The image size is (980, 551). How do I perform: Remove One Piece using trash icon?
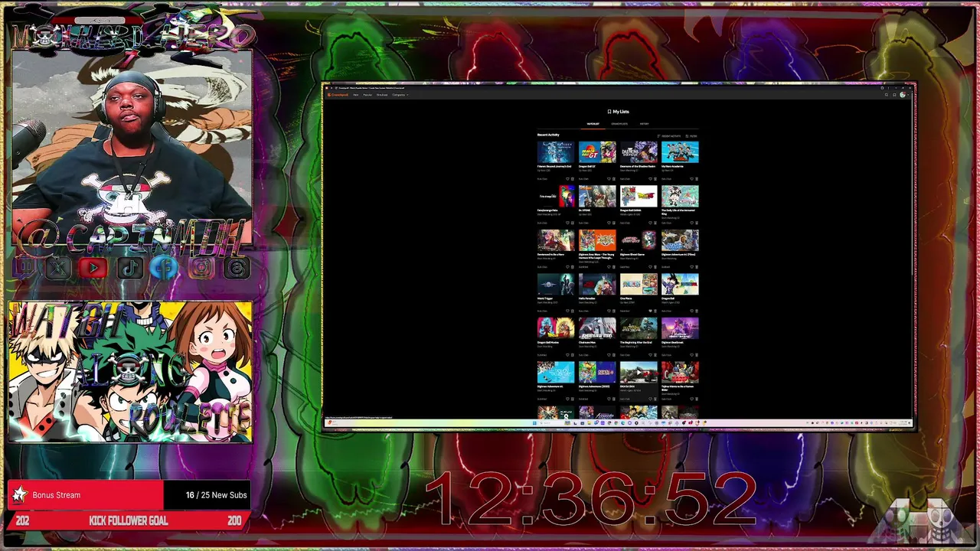[x=655, y=311]
